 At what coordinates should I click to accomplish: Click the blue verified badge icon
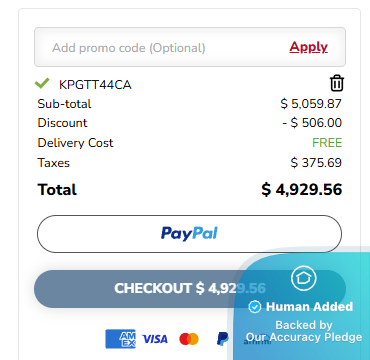click(255, 307)
